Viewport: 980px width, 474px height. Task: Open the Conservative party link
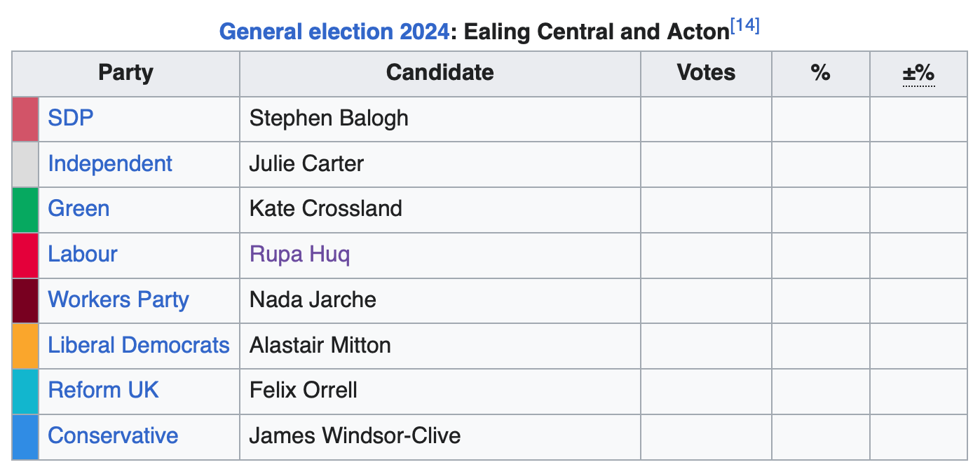point(113,435)
